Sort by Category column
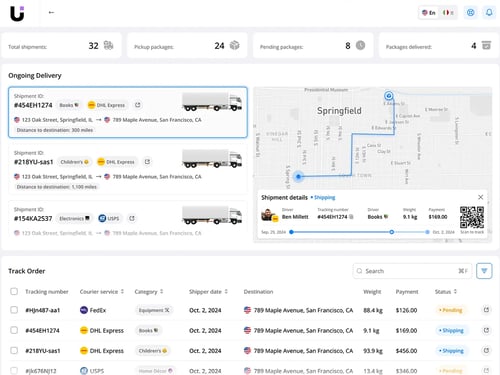 point(149,292)
